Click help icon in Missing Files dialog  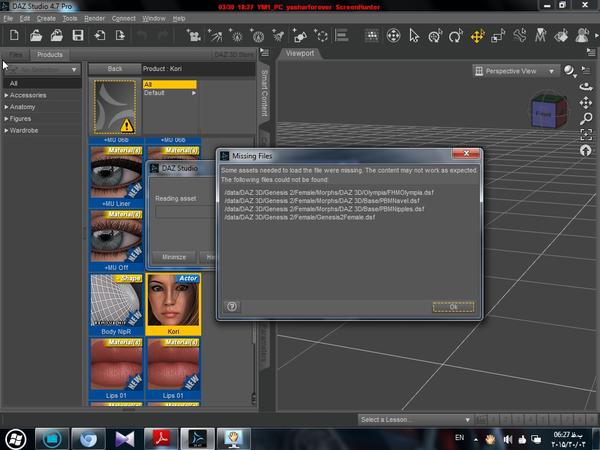pyautogui.click(x=232, y=306)
